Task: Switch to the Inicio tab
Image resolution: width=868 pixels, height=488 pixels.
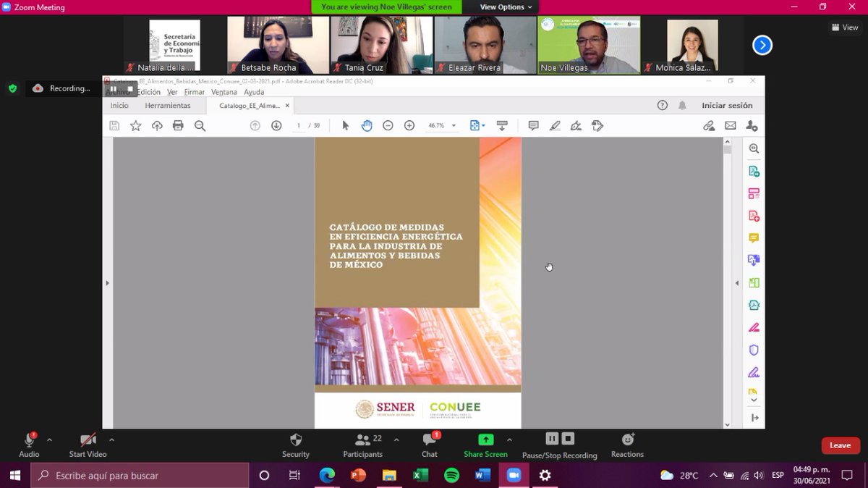Action: [119, 105]
